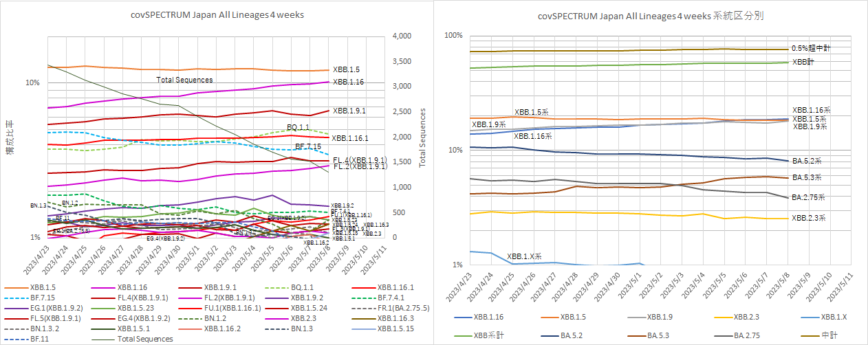
Task: Click the 100% label on right chart axis
Action: click(452, 36)
